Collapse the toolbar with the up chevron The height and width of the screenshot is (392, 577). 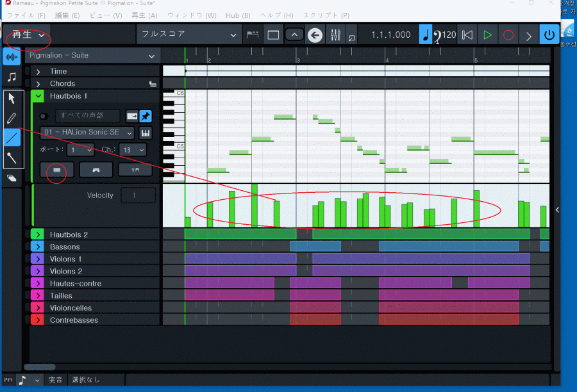294,35
